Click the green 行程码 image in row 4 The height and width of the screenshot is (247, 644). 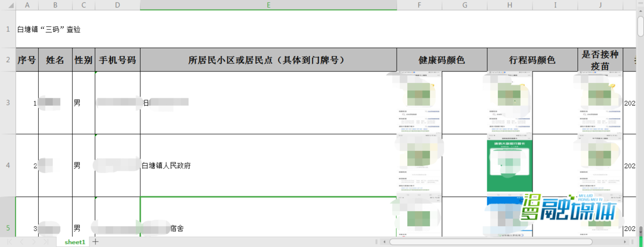(x=509, y=165)
